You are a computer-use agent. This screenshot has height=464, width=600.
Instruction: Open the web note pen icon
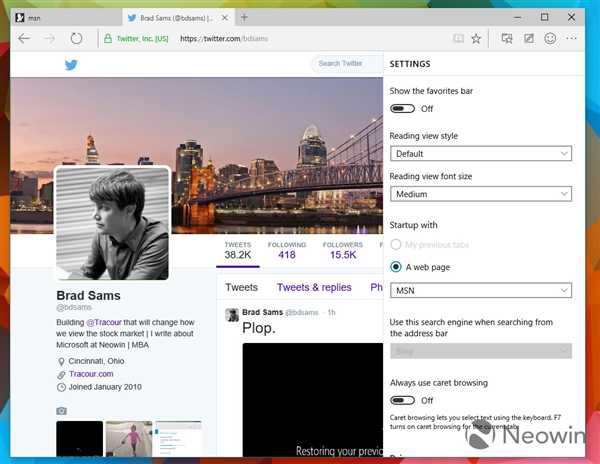(x=529, y=39)
